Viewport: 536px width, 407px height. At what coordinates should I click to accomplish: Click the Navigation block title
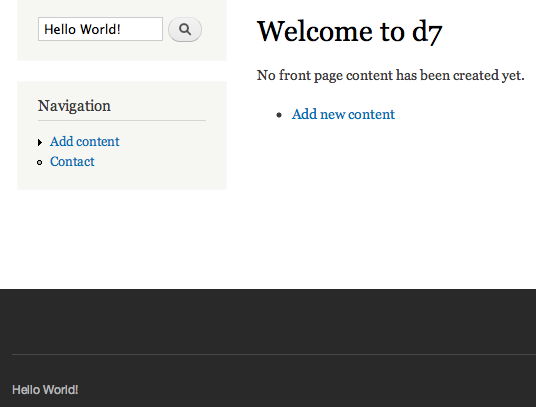click(74, 106)
